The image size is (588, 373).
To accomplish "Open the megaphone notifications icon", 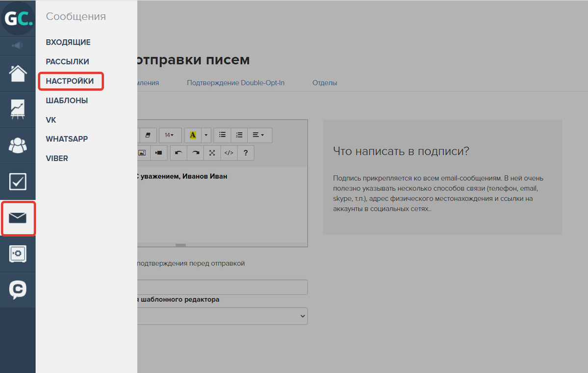I will 18,46.
